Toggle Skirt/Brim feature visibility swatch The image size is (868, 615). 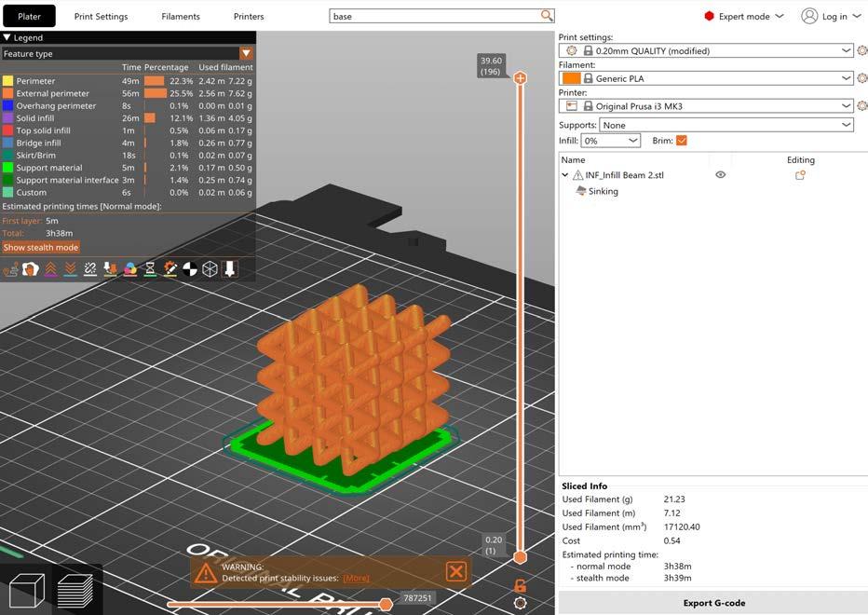7,155
